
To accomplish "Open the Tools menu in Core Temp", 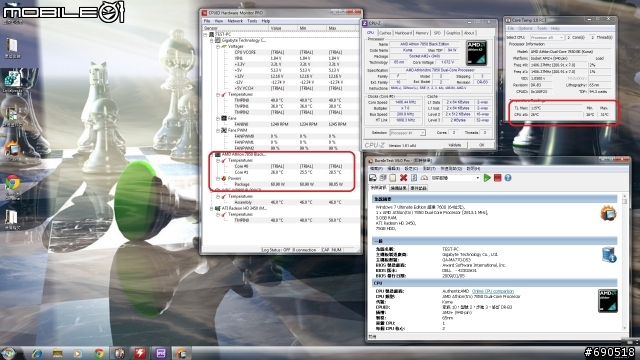I will 542,28.
